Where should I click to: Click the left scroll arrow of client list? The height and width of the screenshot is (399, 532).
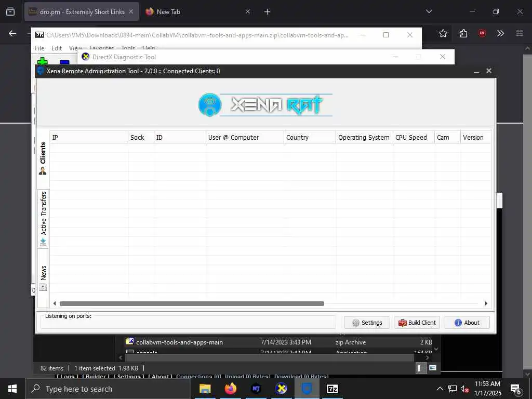tap(54, 303)
